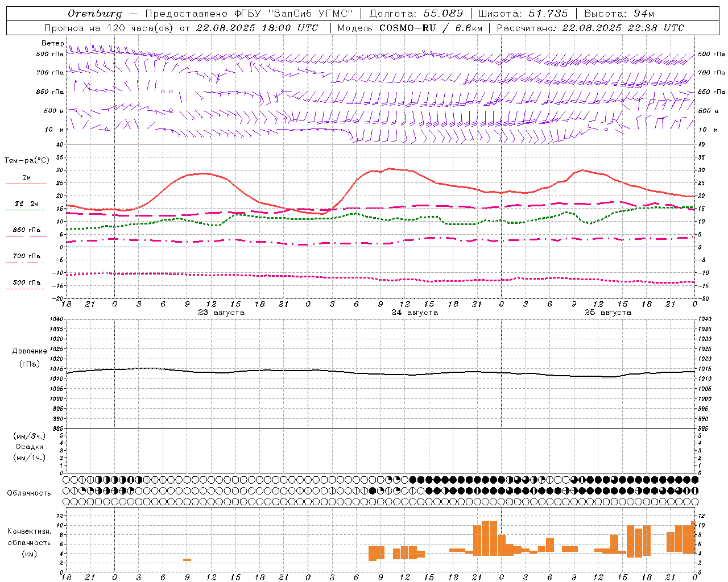Click the "Долгота: 55.089" longitude value

416,13
